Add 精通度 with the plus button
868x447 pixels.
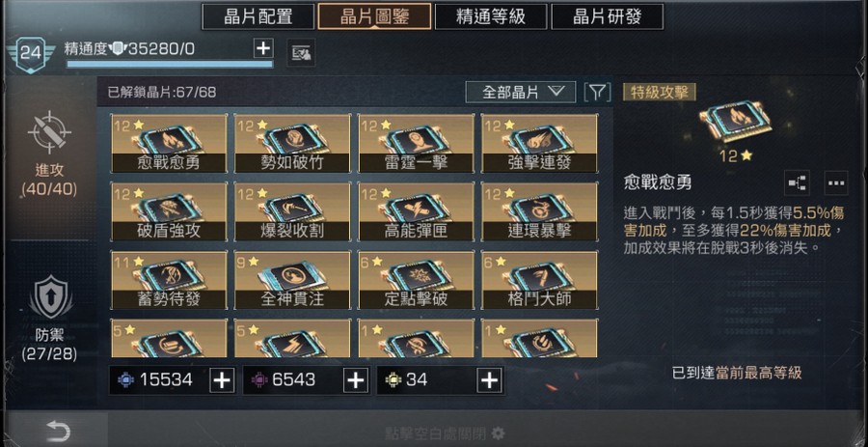tap(263, 48)
